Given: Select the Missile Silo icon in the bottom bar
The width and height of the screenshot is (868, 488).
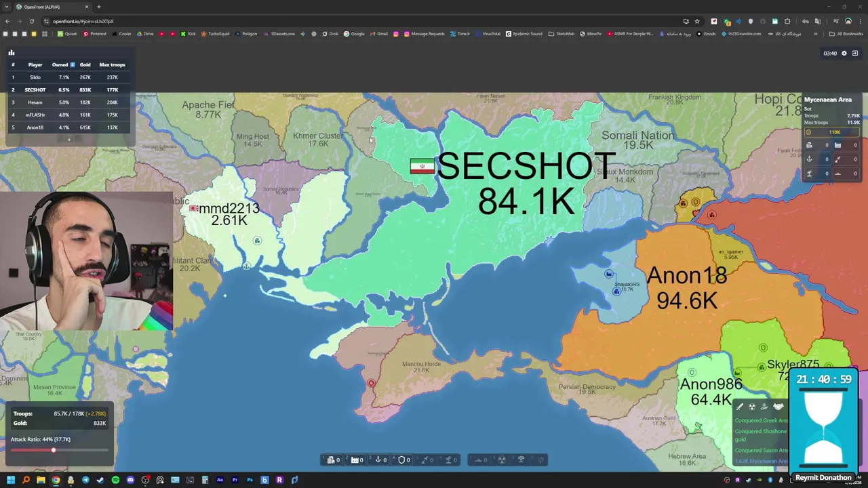Looking at the screenshot, I should [425, 460].
